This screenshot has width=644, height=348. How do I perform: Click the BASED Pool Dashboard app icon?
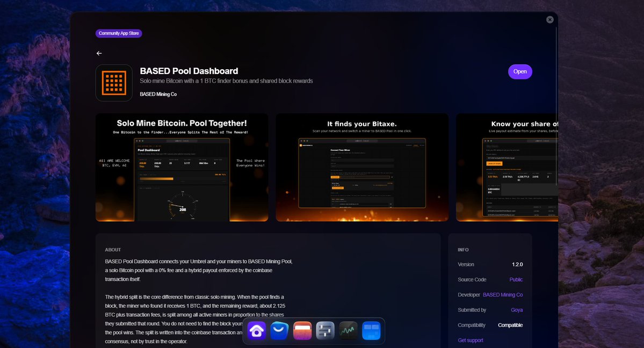pyautogui.click(x=114, y=83)
